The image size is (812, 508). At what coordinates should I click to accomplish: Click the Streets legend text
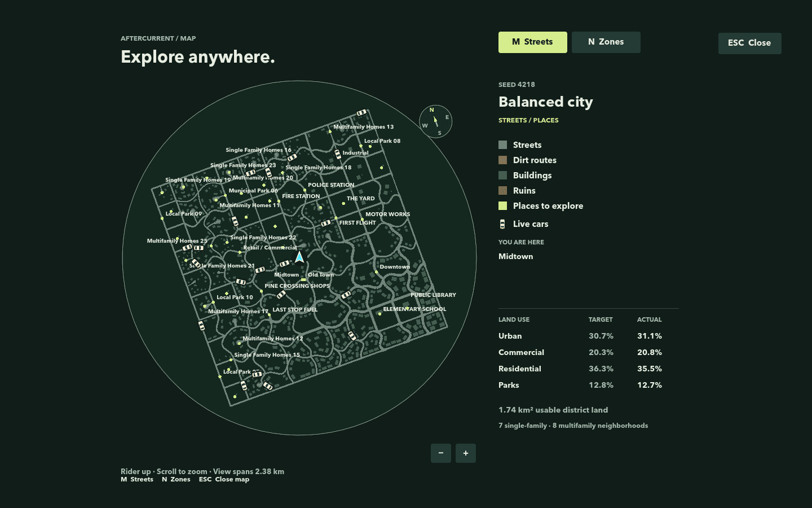[527, 145]
